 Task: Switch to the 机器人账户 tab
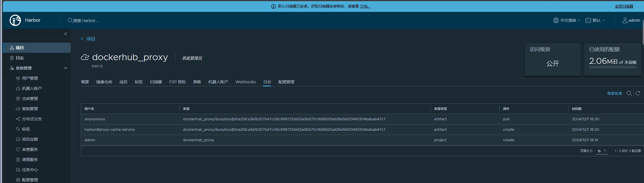coord(218,82)
